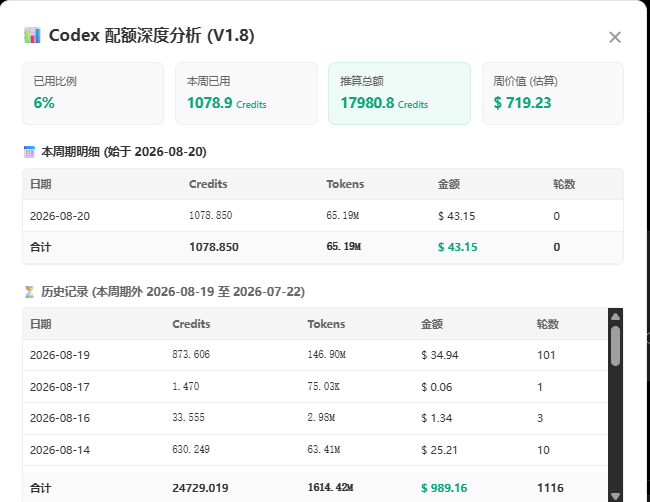Click 金额 header in current period table

[449, 184]
